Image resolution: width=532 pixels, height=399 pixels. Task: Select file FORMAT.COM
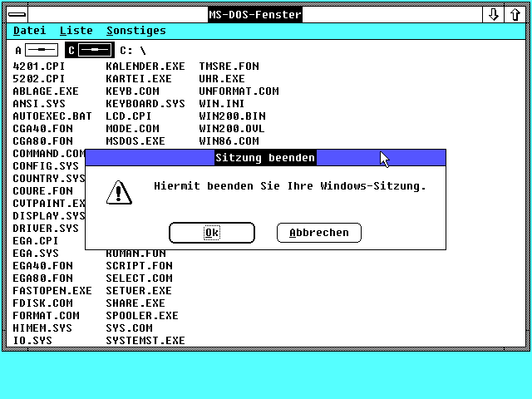pos(46,316)
